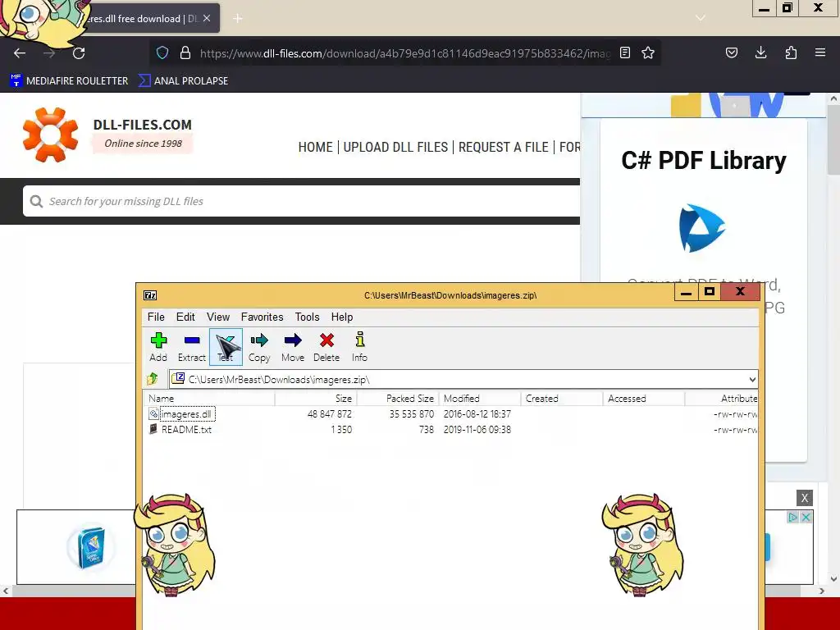The height and width of the screenshot is (630, 840).
Task: Click the DLL-FILES.COM site title text
Action: pos(143,125)
